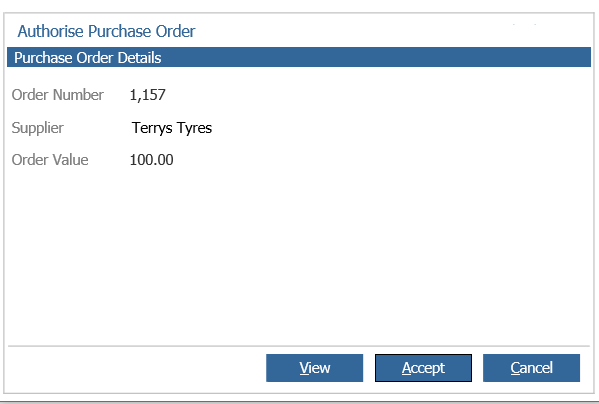Click the separator line above the buttons

tap(299, 346)
